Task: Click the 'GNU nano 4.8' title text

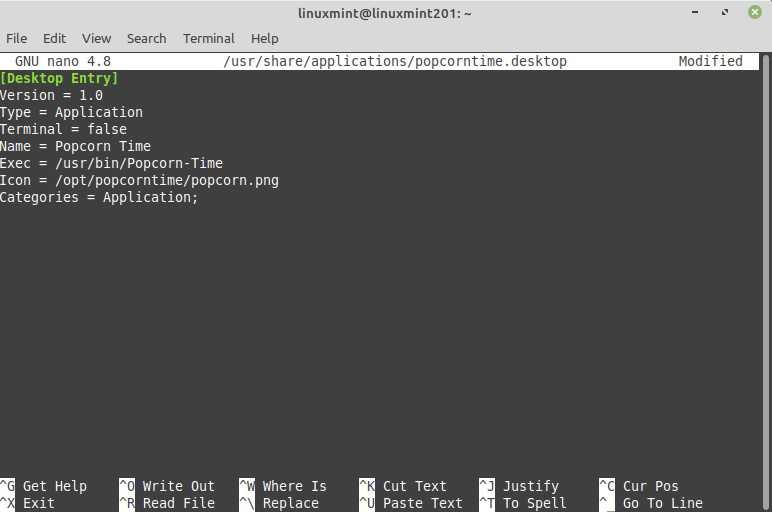Action: click(x=63, y=61)
